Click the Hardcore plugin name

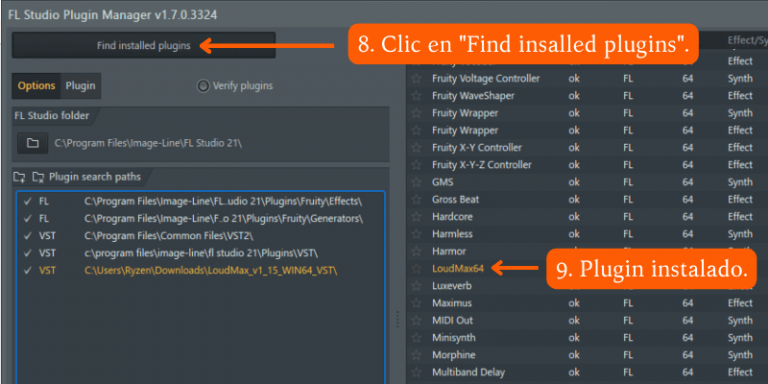[x=452, y=216]
